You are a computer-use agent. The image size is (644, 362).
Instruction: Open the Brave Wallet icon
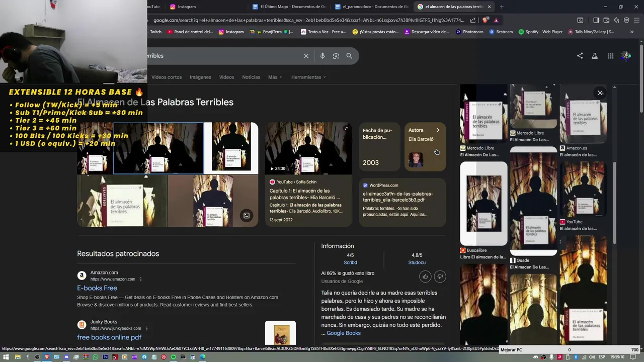(606, 20)
